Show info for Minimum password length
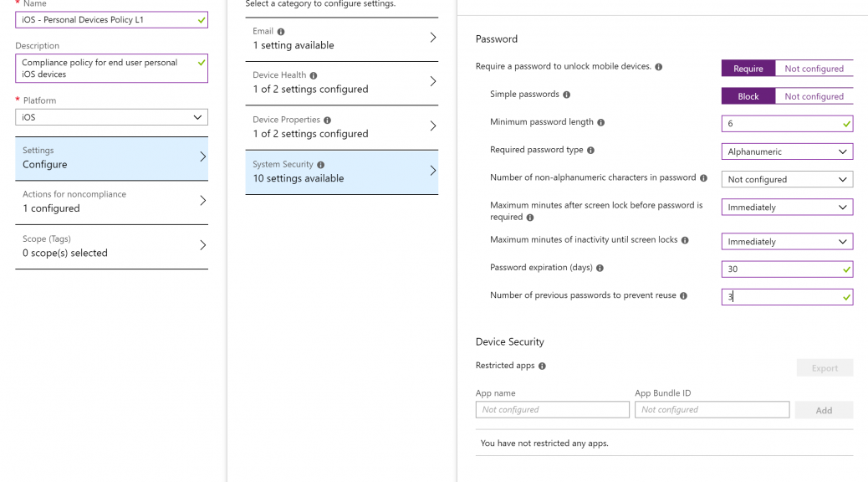This screenshot has width=868, height=482. click(x=600, y=122)
